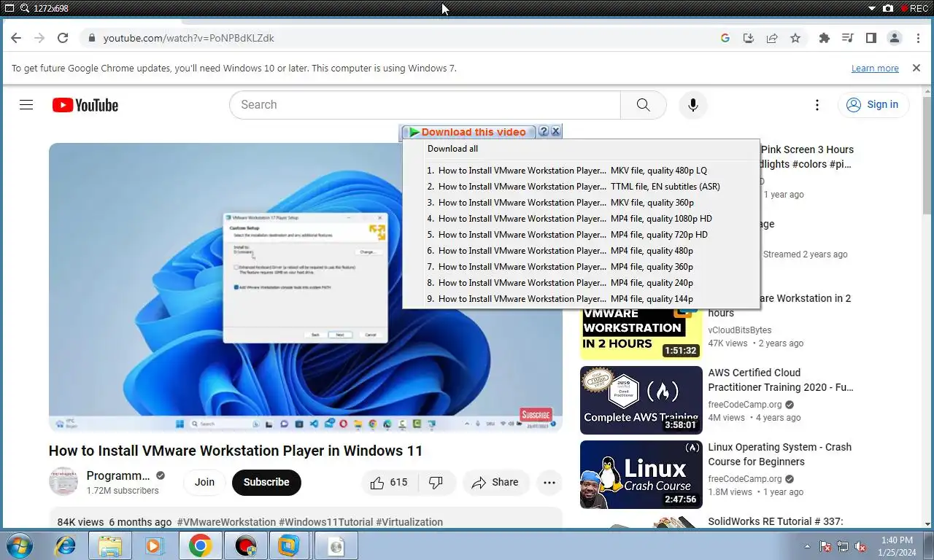The height and width of the screenshot is (560, 934).
Task: Click the install app icon in address bar
Action: tap(749, 38)
